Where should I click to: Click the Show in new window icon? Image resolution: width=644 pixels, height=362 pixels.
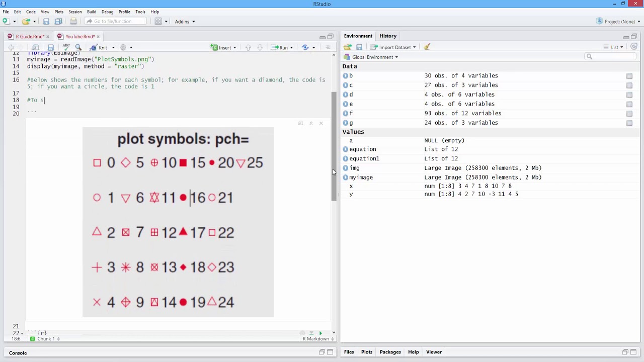[x=35, y=47]
